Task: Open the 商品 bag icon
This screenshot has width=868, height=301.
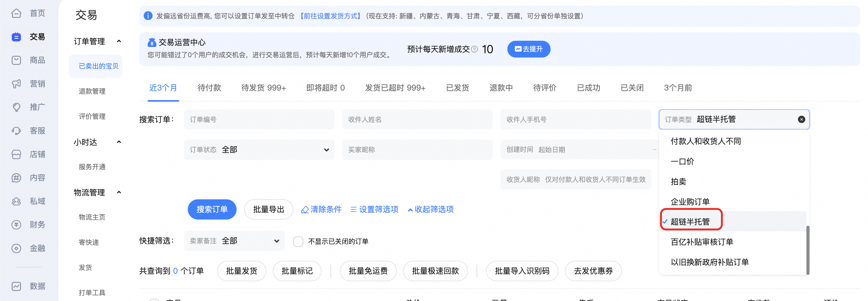Action: (x=16, y=60)
